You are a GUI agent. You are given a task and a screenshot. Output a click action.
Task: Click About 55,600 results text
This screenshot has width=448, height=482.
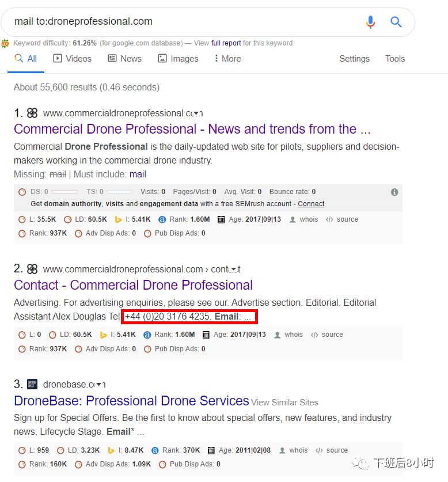pyautogui.click(x=87, y=88)
